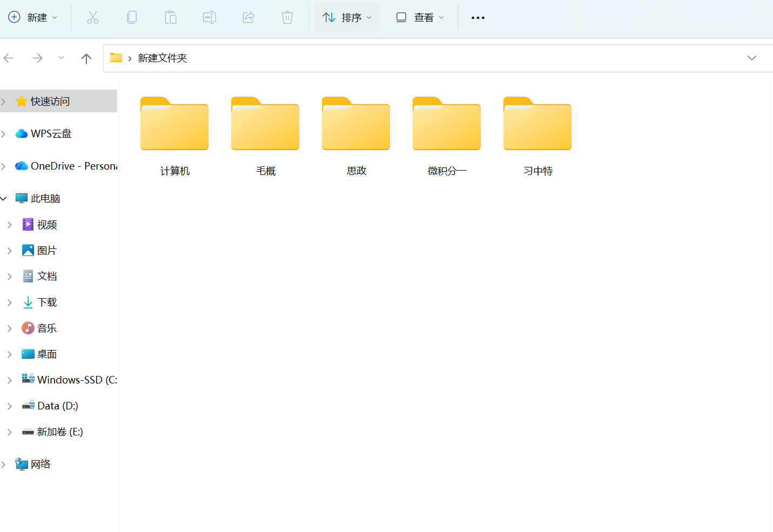Open the 新建 dropdown menu
Image resolution: width=773 pixels, height=532 pixels.
(33, 18)
